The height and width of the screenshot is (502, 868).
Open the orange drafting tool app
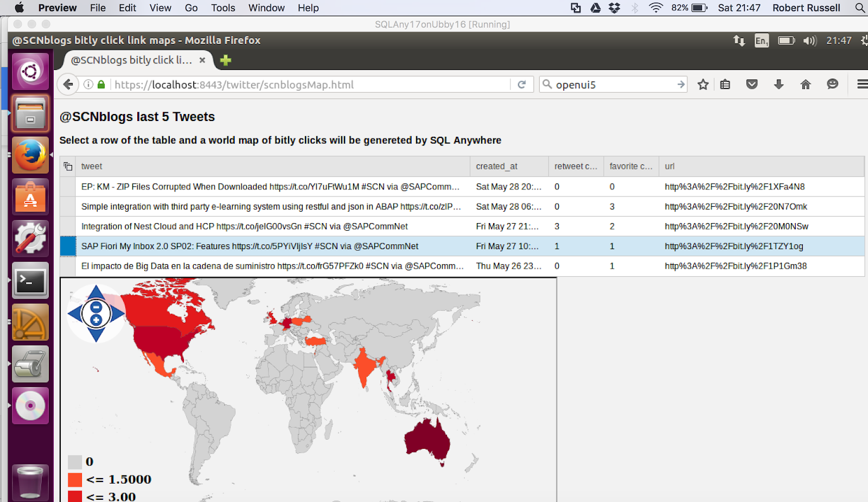tap(30, 322)
